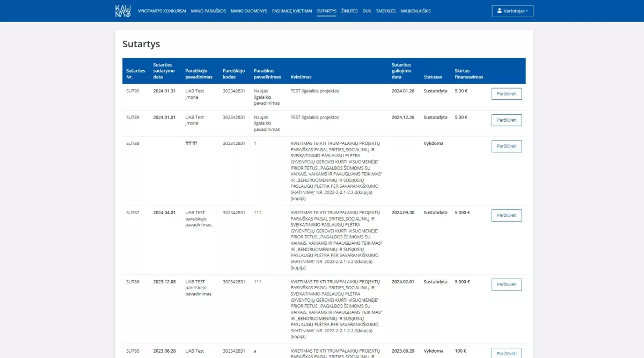Open the Vartotojas dropdown menu
The image size is (644, 358).
coord(513,10)
